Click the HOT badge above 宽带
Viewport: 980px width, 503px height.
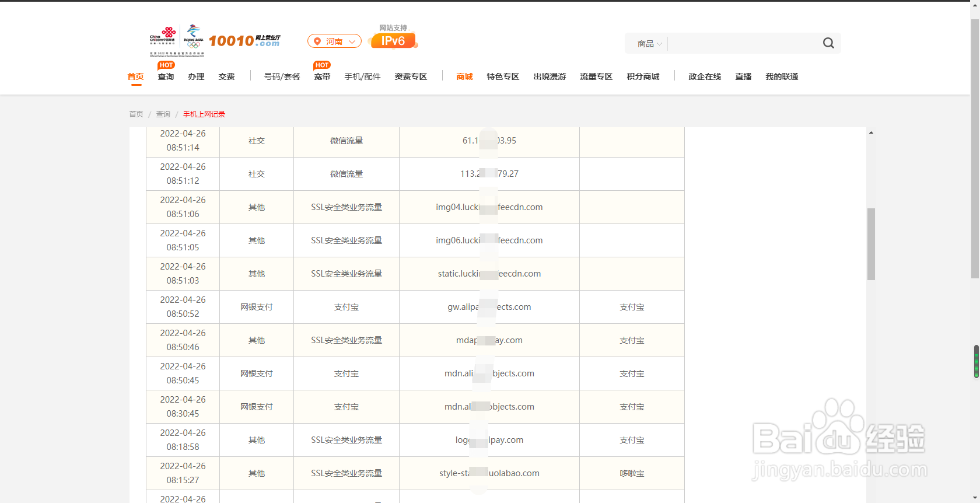[x=322, y=65]
